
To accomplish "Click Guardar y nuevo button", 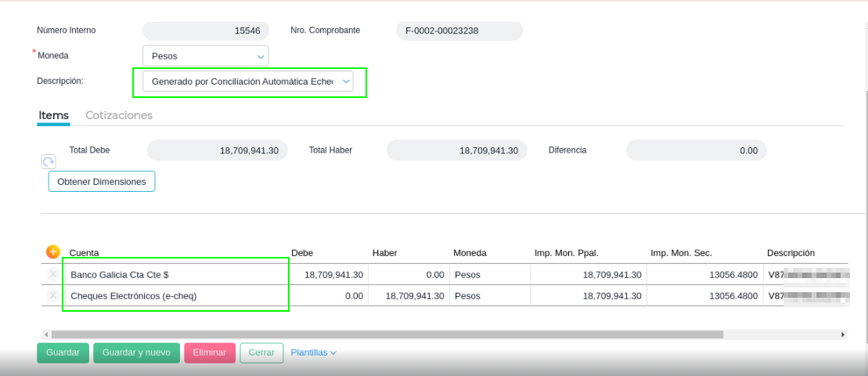I will 136,353.
